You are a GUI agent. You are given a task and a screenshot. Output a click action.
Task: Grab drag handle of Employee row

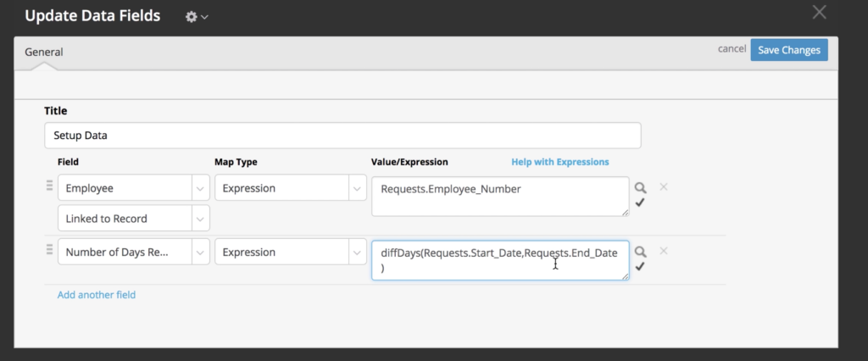point(49,186)
